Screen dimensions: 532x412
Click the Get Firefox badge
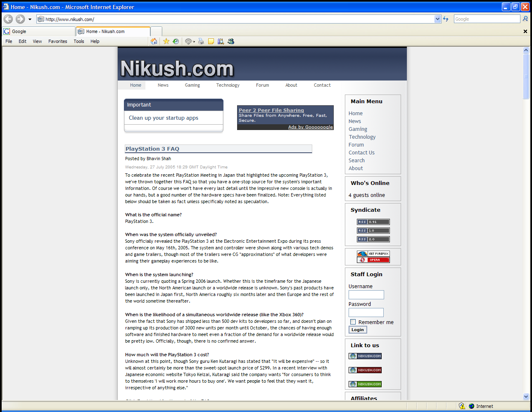(373, 253)
